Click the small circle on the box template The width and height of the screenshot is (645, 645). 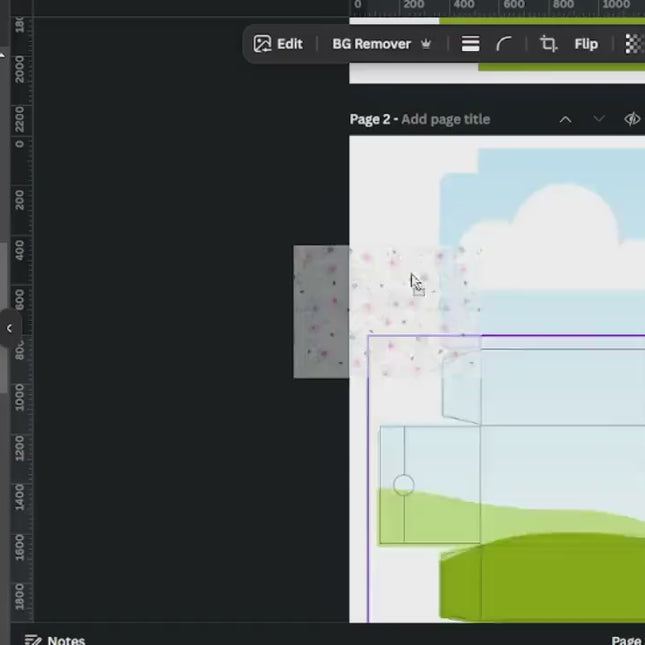(404, 485)
